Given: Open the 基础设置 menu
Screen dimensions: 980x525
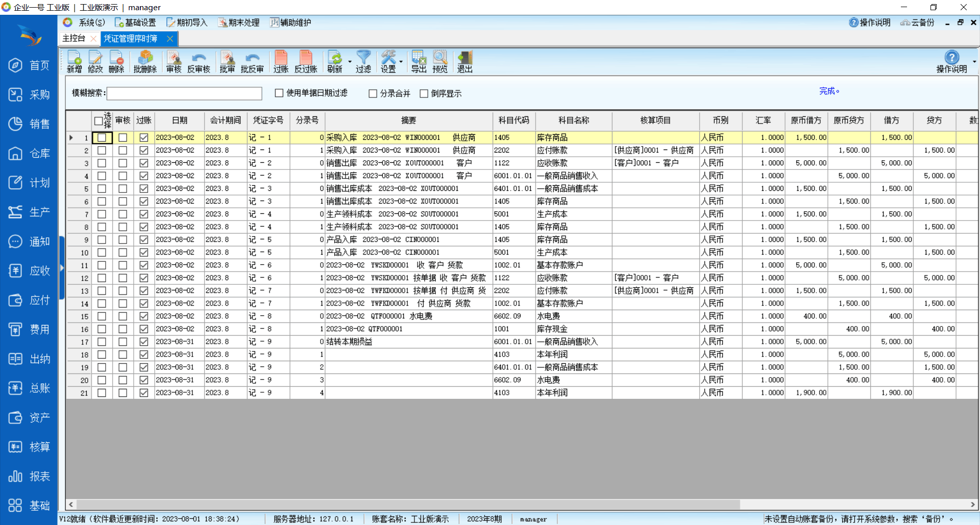Looking at the screenshot, I should [135, 22].
